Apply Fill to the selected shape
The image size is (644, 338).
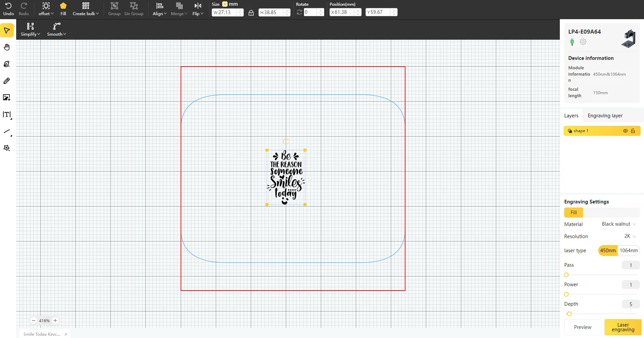point(63,9)
